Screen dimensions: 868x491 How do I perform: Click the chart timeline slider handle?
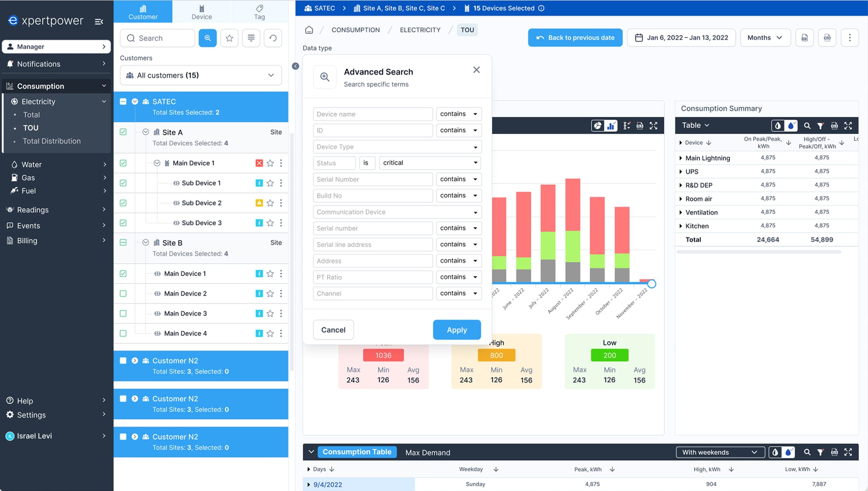pos(651,284)
